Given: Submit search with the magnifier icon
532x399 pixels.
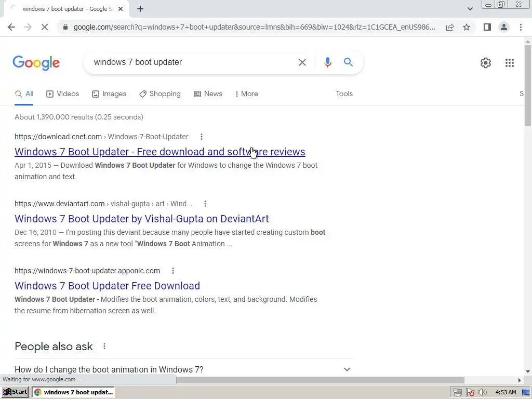Looking at the screenshot, I should point(348,62).
